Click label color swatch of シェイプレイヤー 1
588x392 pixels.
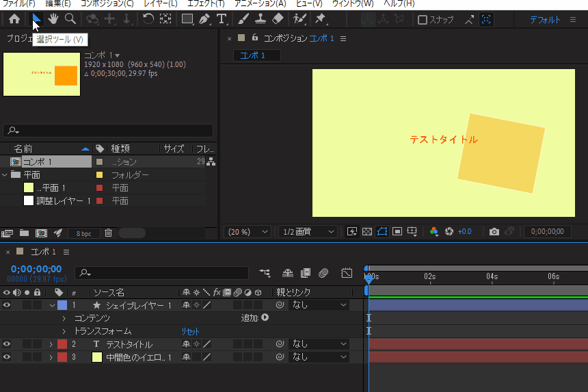click(x=62, y=305)
